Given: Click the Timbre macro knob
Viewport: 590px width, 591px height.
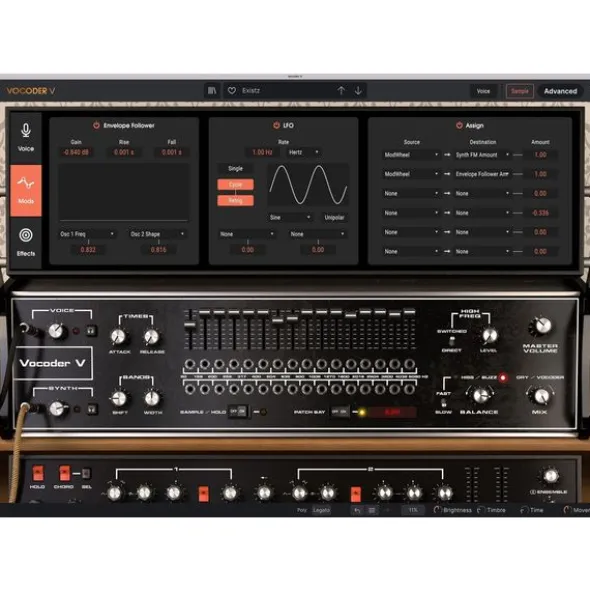Looking at the screenshot, I should tap(480, 510).
